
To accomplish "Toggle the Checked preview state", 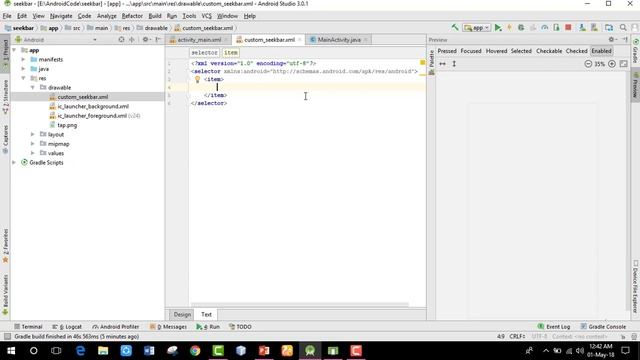I will pos(576,51).
